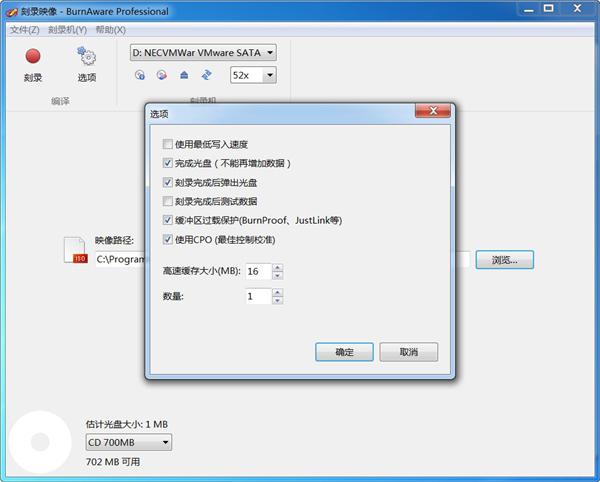
Task: Click the BurnAware app icon in title bar
Action: (11, 12)
